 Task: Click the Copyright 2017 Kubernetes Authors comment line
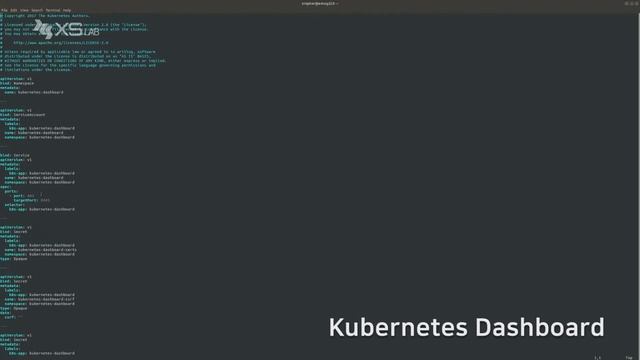(45, 16)
